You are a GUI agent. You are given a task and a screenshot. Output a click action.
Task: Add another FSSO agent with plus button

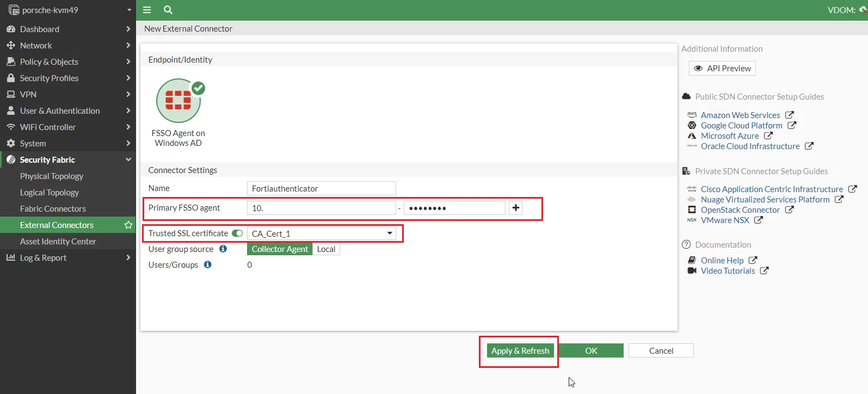(515, 207)
